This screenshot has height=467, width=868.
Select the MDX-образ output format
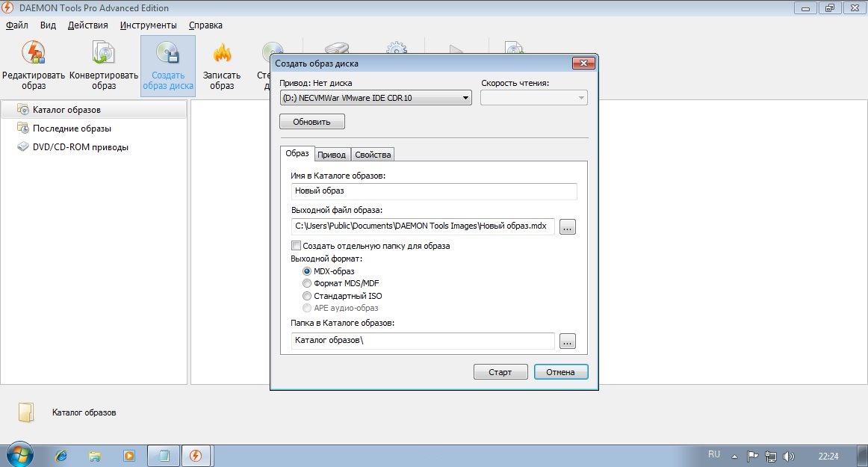coord(307,271)
